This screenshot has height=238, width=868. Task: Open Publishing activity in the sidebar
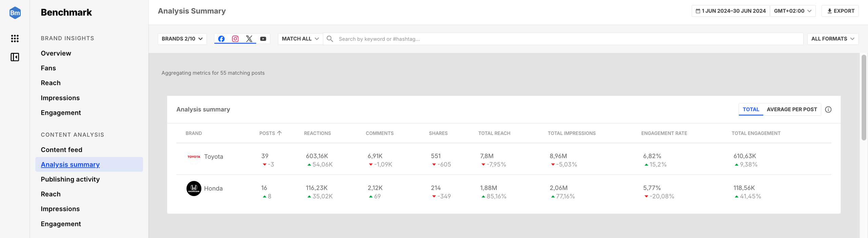tap(70, 179)
